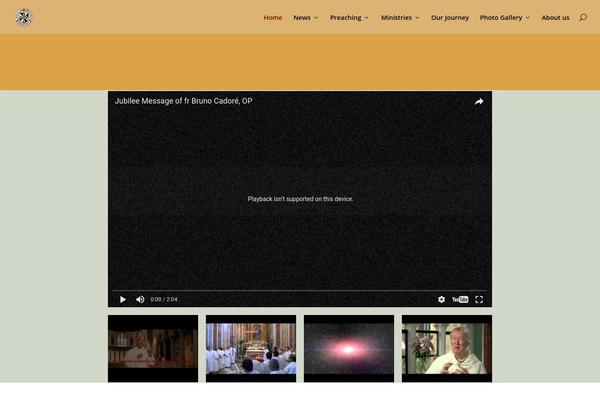Open the Ministries menu
Image resolution: width=600 pixels, height=400 pixels.
click(396, 18)
